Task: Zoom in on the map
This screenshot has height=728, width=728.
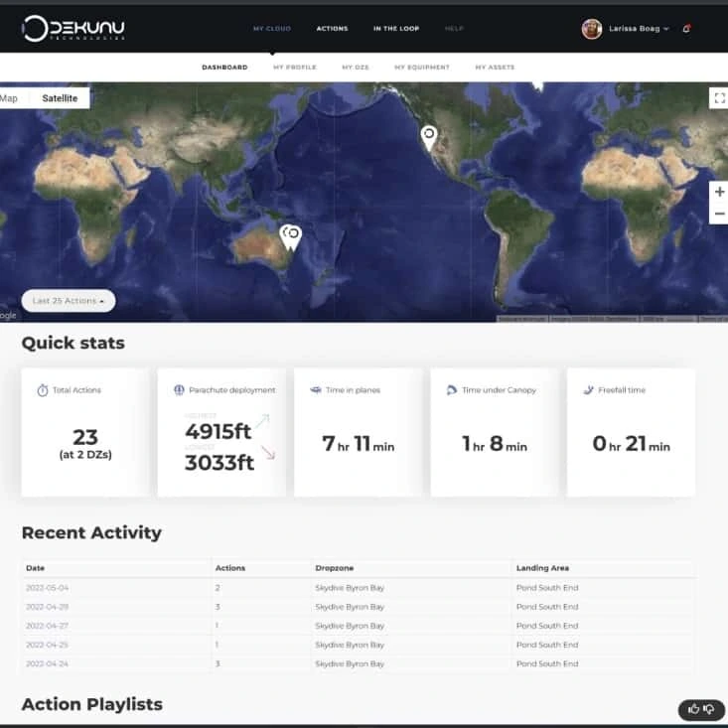Action: [719, 191]
